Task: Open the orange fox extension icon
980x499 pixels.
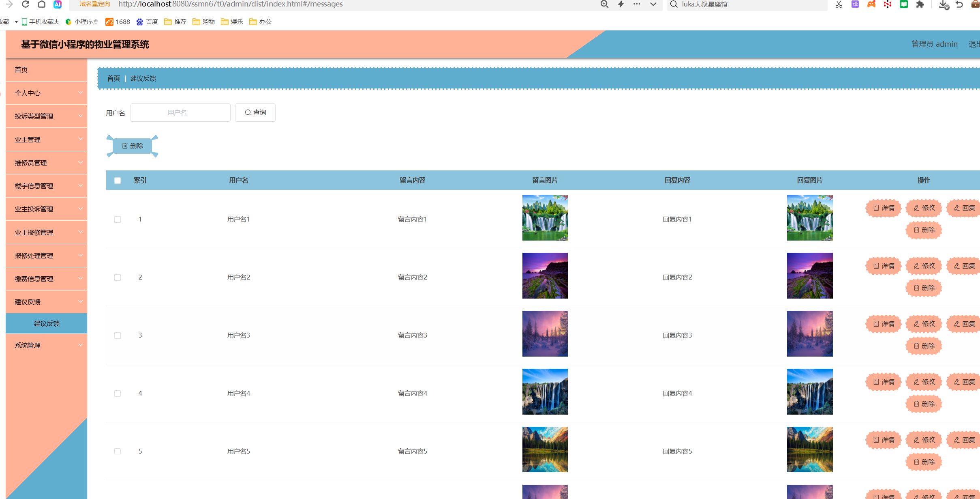Action: pos(871,4)
